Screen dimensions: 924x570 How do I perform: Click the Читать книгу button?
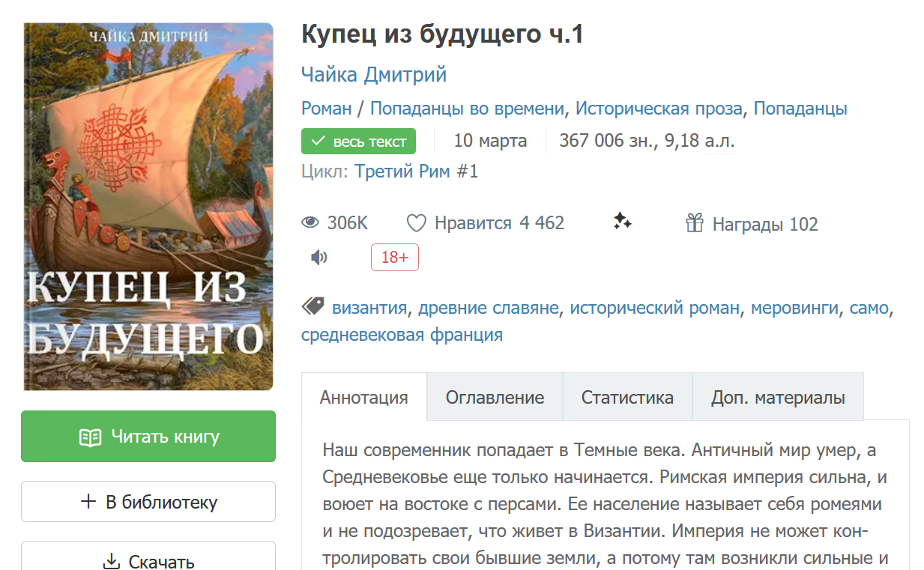click(148, 437)
